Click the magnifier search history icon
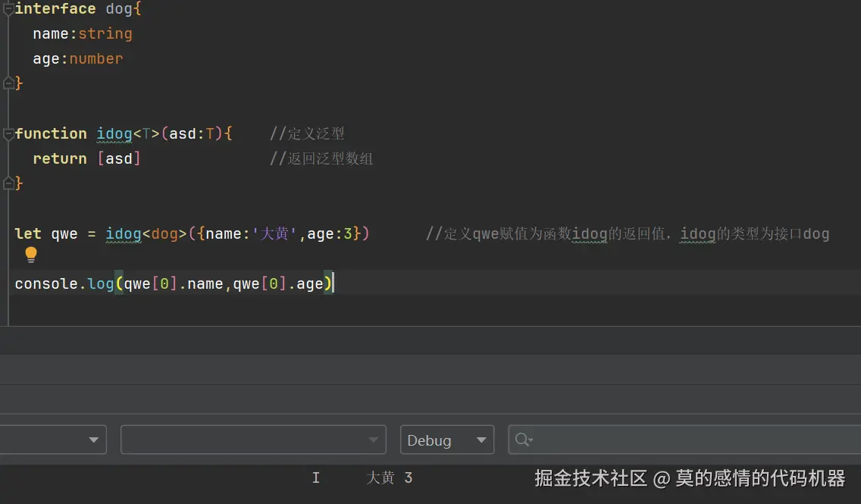 point(524,440)
